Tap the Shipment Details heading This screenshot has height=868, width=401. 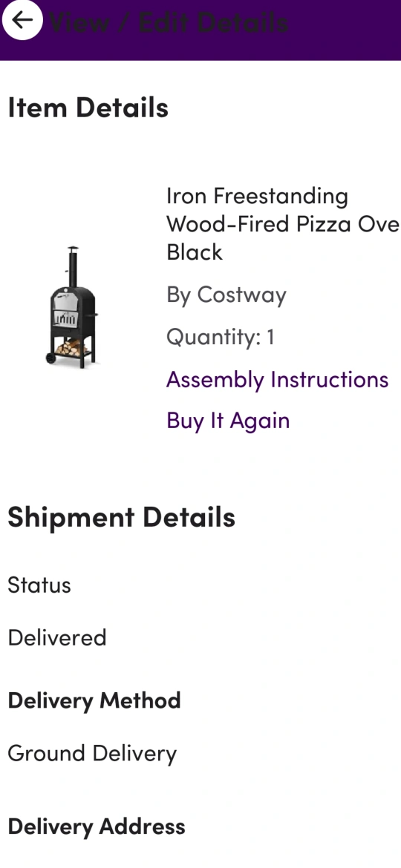point(121,517)
